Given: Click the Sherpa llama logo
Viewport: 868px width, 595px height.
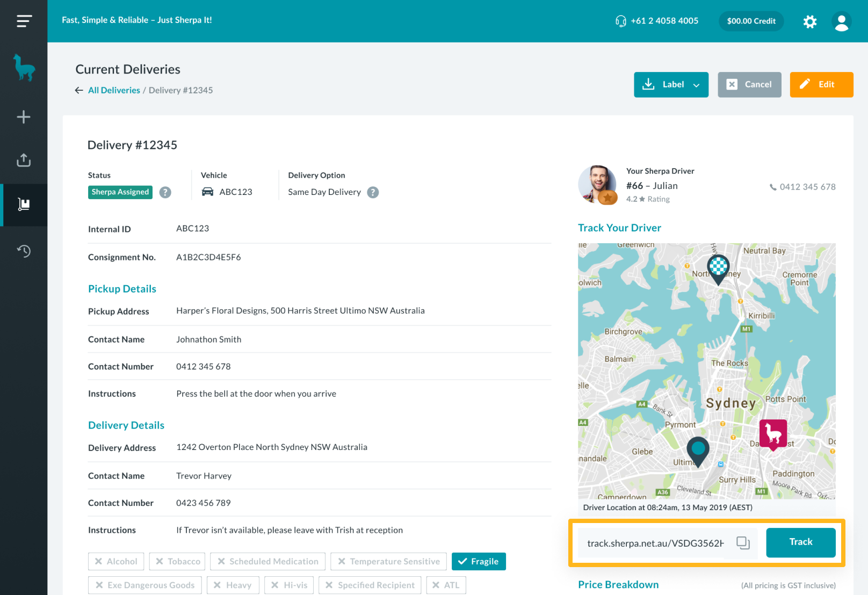Looking at the screenshot, I should [24, 68].
